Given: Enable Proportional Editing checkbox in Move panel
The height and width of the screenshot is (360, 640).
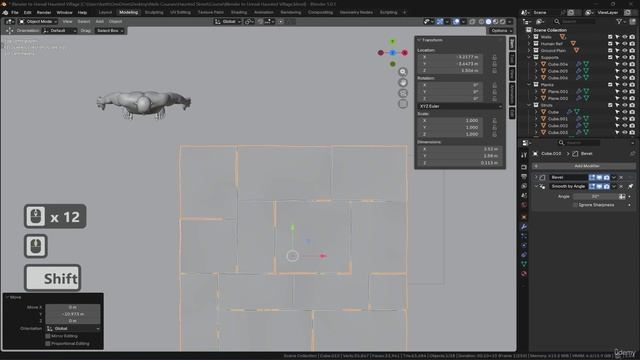Looking at the screenshot, I should 48,344.
